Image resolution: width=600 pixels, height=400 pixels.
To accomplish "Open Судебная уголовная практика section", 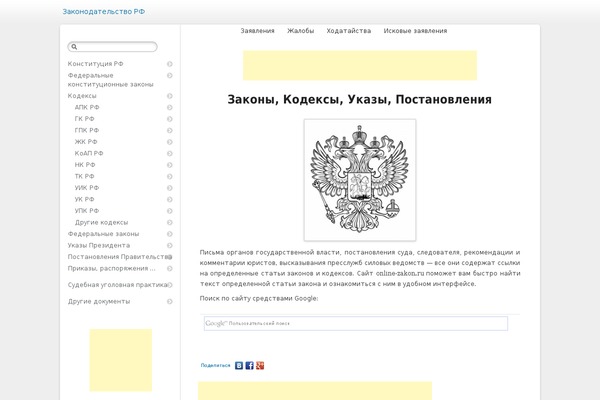I will click(x=117, y=285).
